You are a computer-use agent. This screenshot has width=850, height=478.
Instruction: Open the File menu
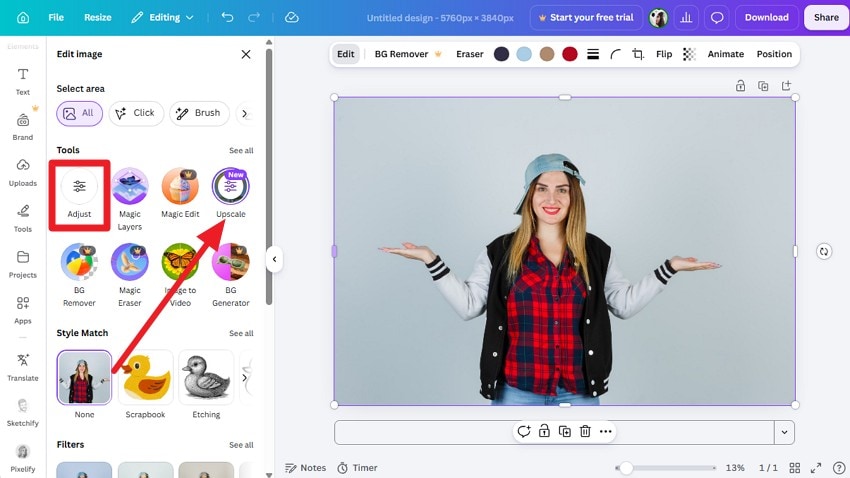point(56,17)
